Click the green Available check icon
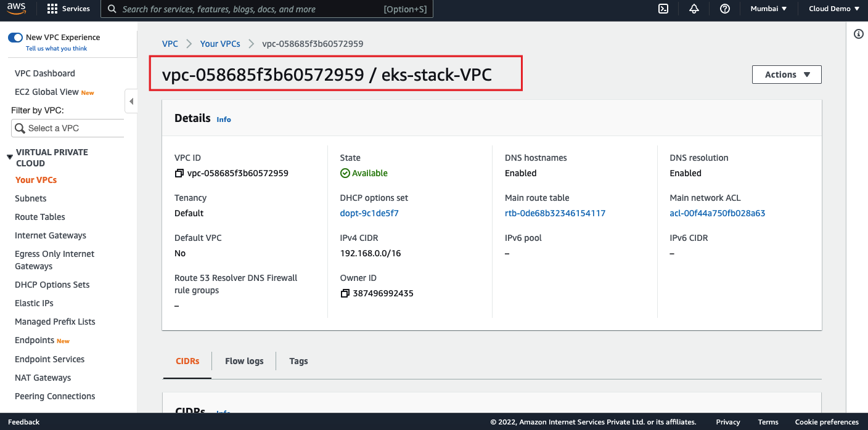The width and height of the screenshot is (868, 430). (345, 173)
